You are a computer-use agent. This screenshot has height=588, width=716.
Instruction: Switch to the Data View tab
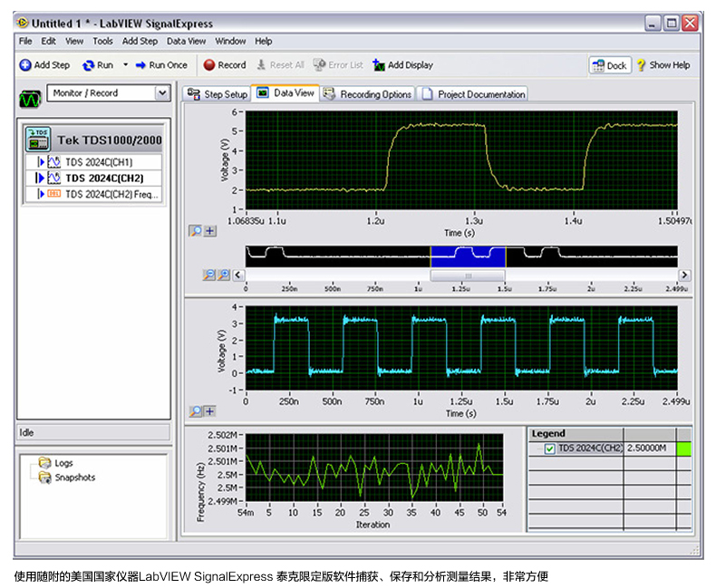[285, 93]
